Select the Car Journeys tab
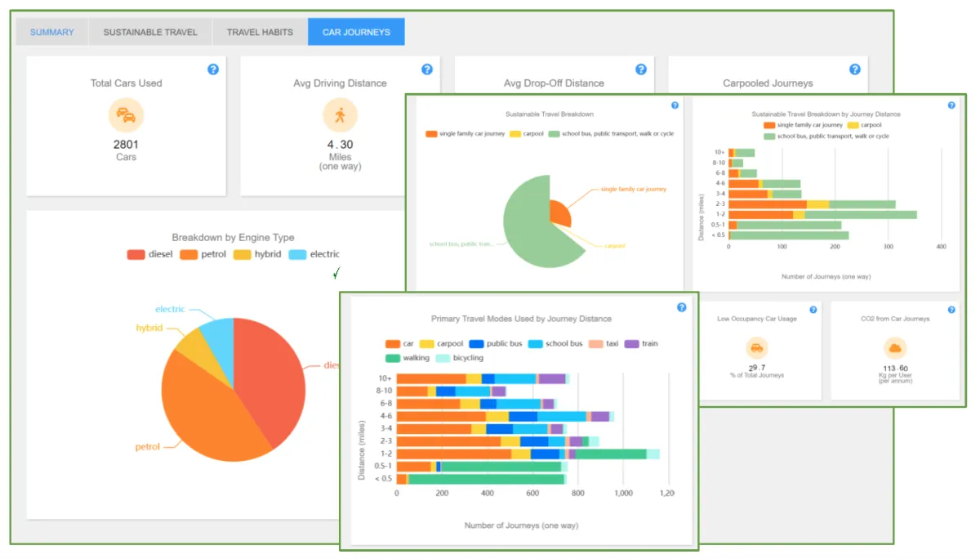The image size is (980, 559). 356,32
